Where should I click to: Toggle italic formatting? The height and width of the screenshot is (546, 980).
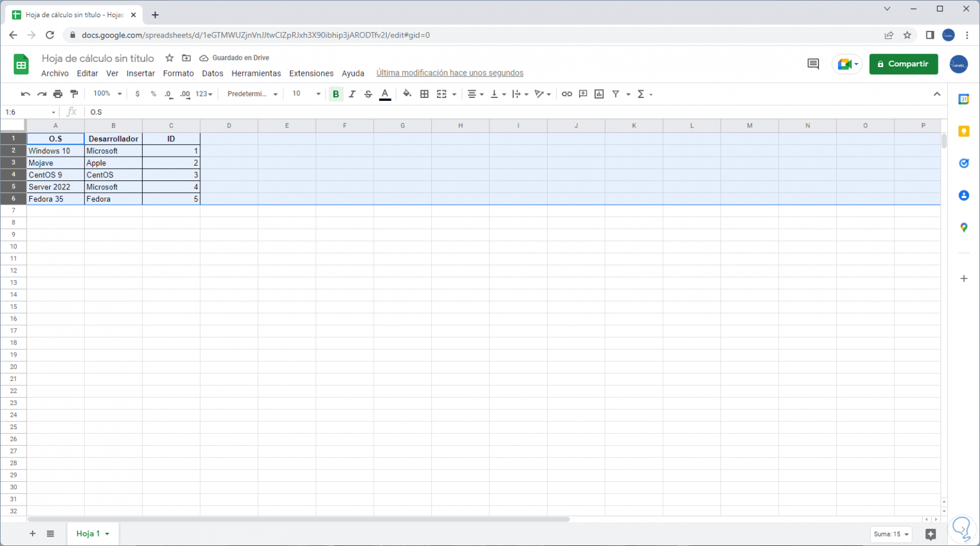pos(352,94)
